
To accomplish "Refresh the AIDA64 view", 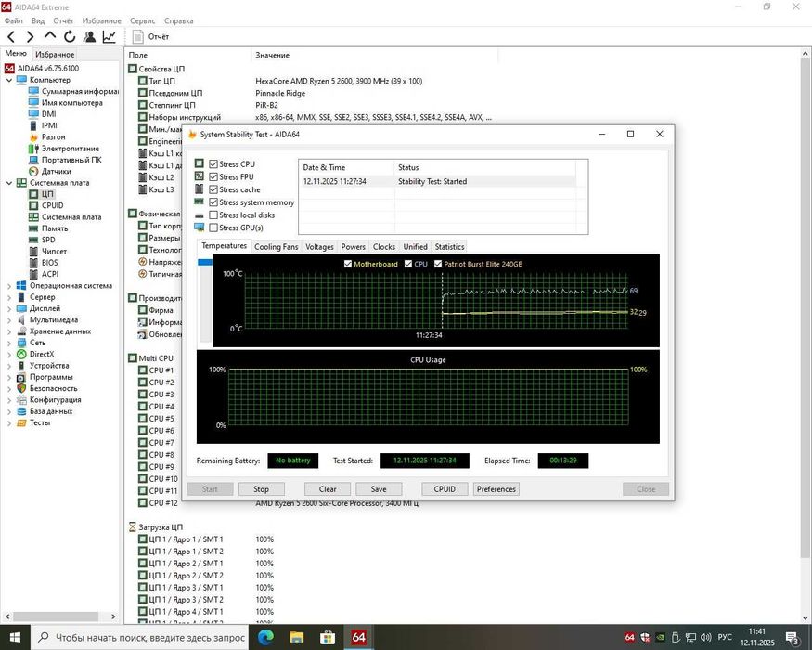I will pos(70,37).
